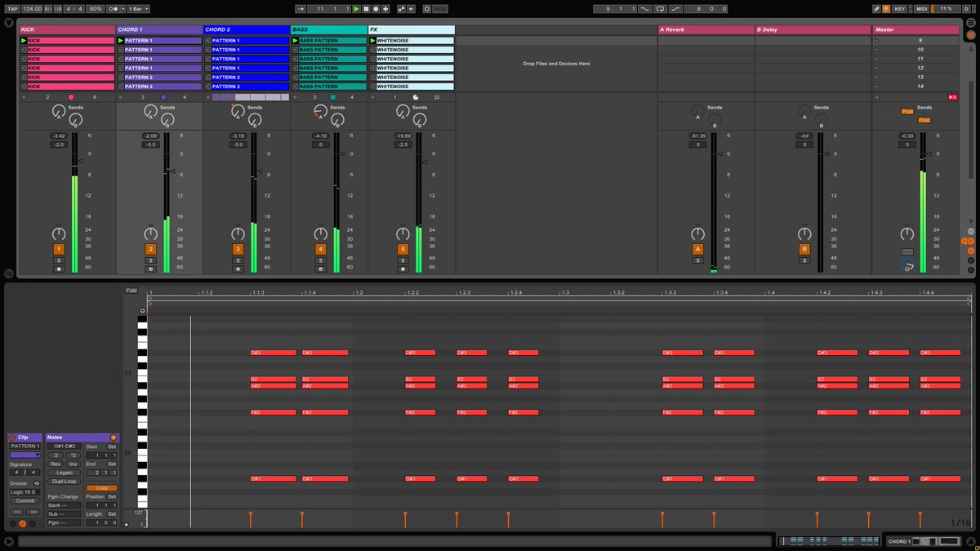Solo the KICK track
Image resolution: width=980 pixels, height=551 pixels.
(x=59, y=260)
